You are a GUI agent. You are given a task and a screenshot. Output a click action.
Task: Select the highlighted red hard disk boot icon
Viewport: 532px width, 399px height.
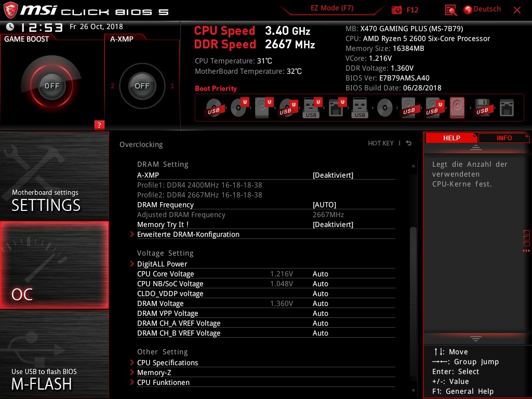coord(457,108)
